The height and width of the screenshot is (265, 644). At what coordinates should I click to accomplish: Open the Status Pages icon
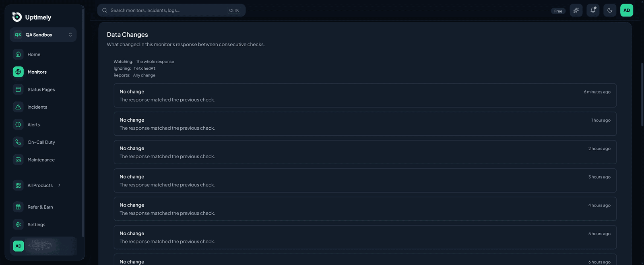[x=18, y=89]
